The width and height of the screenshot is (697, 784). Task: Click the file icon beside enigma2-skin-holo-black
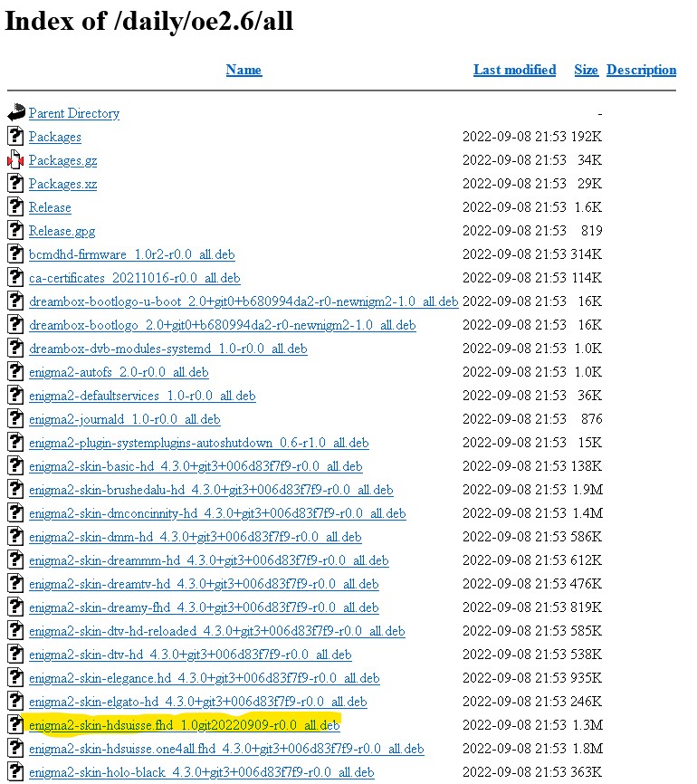tap(15, 772)
